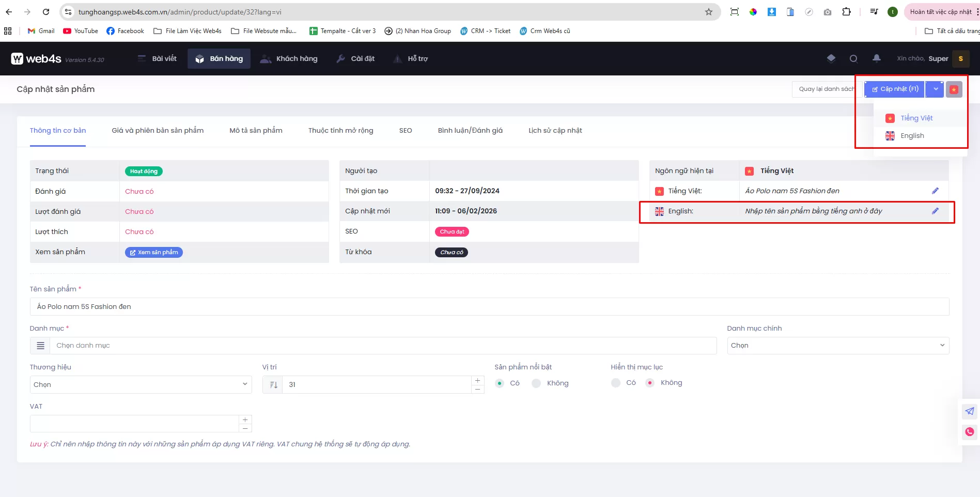Switch to the SEO tab
Screen dimensions: 980x497
pyautogui.click(x=406, y=131)
